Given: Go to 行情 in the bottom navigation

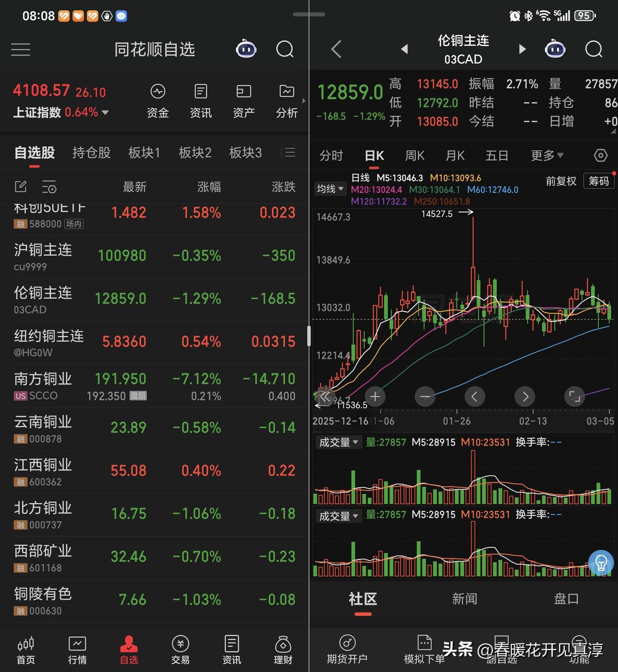Looking at the screenshot, I should click(77, 650).
